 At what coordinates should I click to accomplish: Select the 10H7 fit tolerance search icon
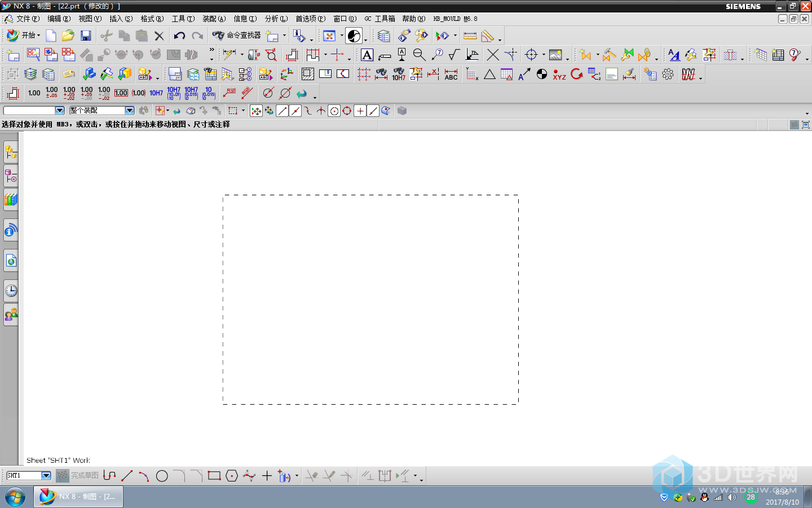(399, 74)
